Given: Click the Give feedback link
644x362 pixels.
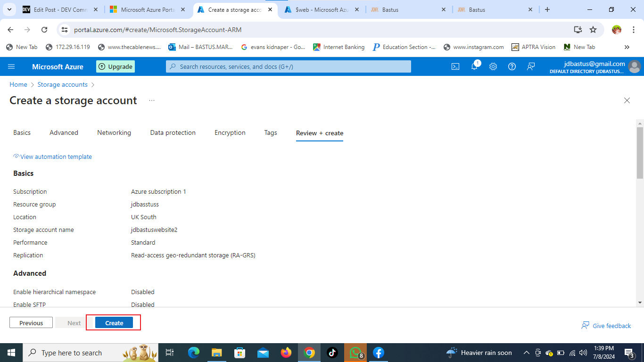Looking at the screenshot, I should [x=606, y=326].
